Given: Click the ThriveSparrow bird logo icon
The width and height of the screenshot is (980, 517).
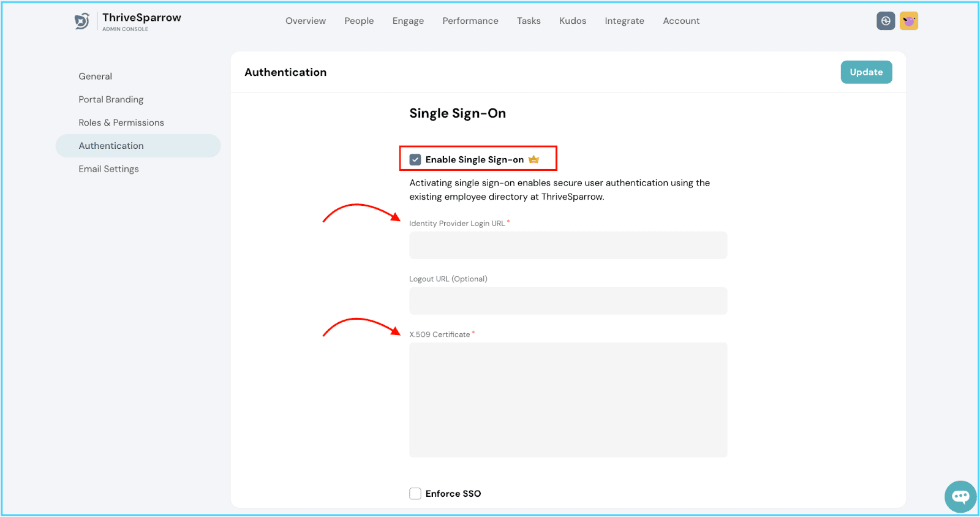Looking at the screenshot, I should [82, 21].
